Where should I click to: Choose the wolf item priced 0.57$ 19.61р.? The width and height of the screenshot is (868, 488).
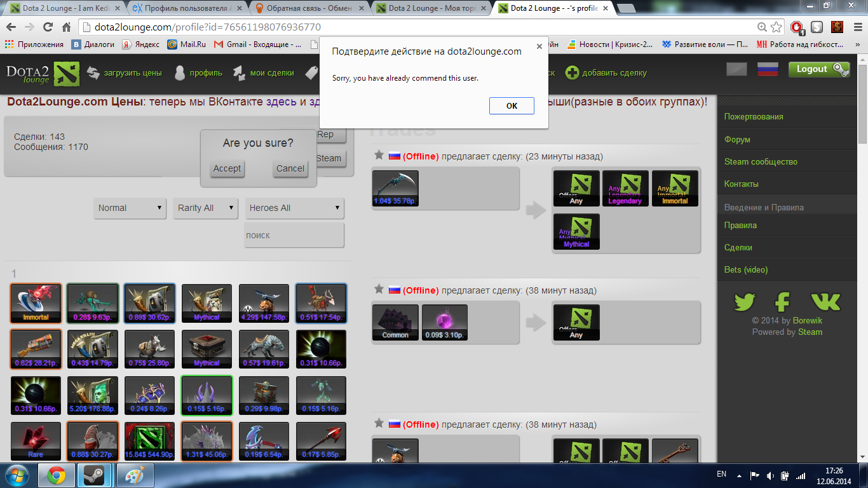click(264, 349)
